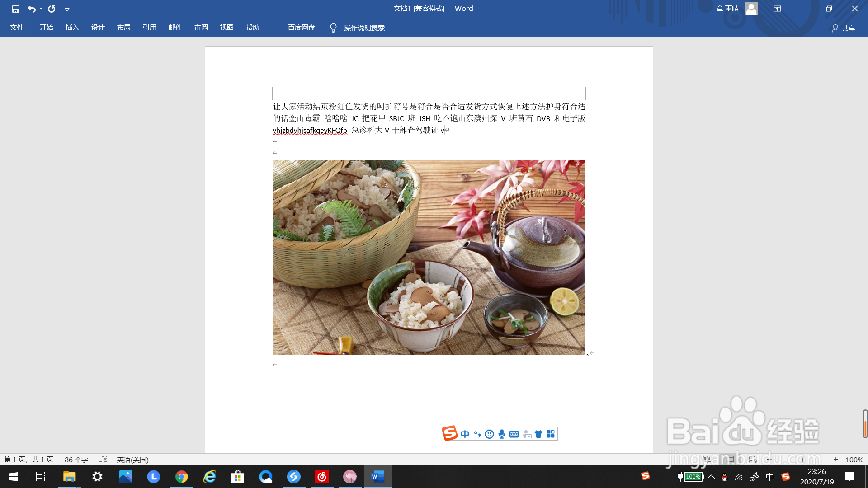Viewport: 868px width, 488px height.
Task: Select the food photo in the document
Action: [429, 258]
